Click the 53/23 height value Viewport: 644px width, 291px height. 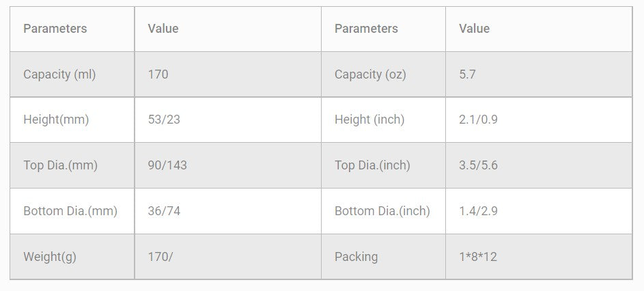click(x=164, y=120)
